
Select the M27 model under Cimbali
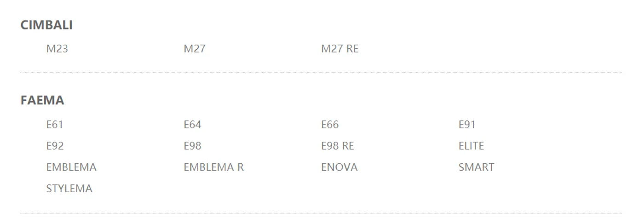195,49
